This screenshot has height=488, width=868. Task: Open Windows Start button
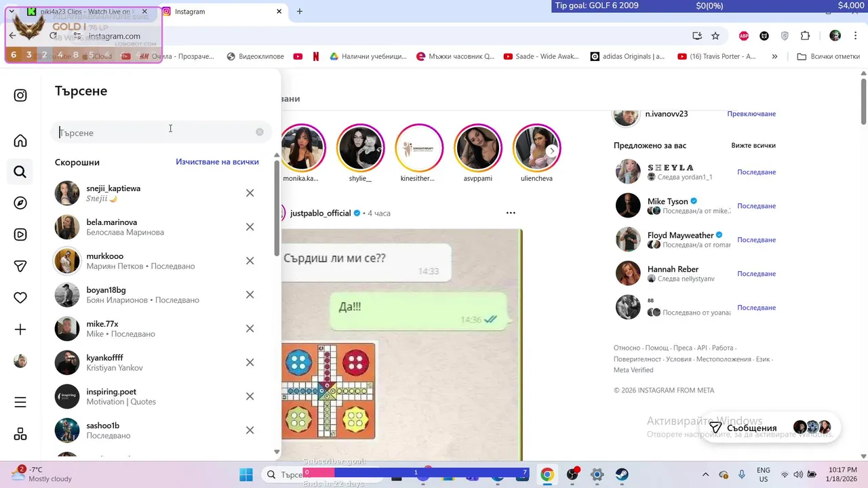[x=246, y=474]
